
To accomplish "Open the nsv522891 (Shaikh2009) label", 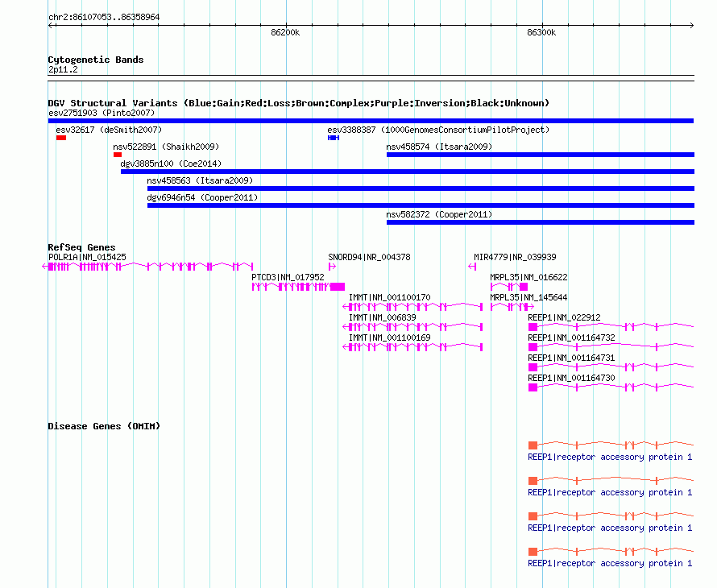I will (166, 147).
